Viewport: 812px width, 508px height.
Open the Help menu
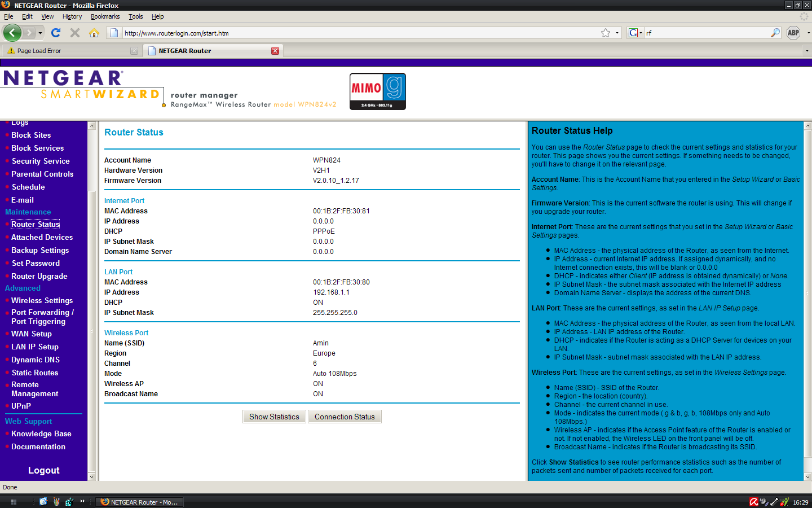pos(158,16)
